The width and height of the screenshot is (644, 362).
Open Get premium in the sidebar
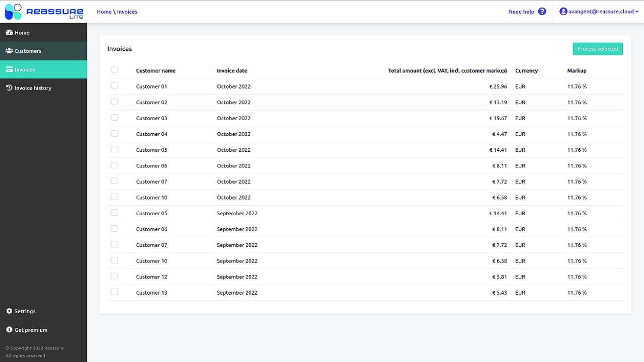(x=43, y=330)
